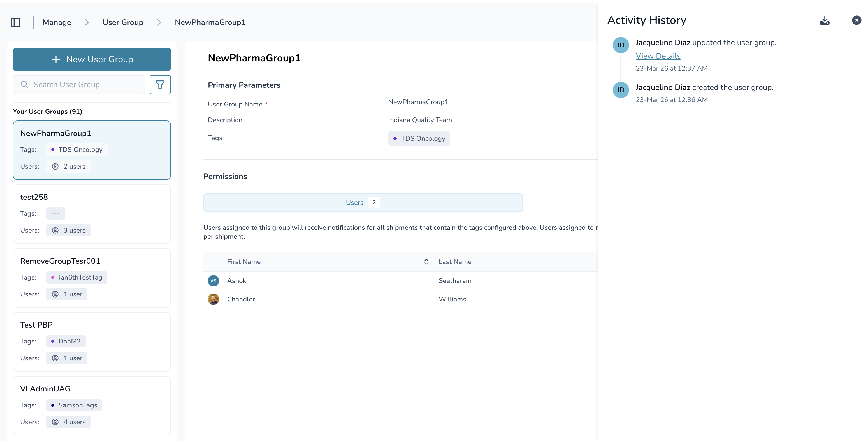Open the Test PBP user group

tap(92, 342)
